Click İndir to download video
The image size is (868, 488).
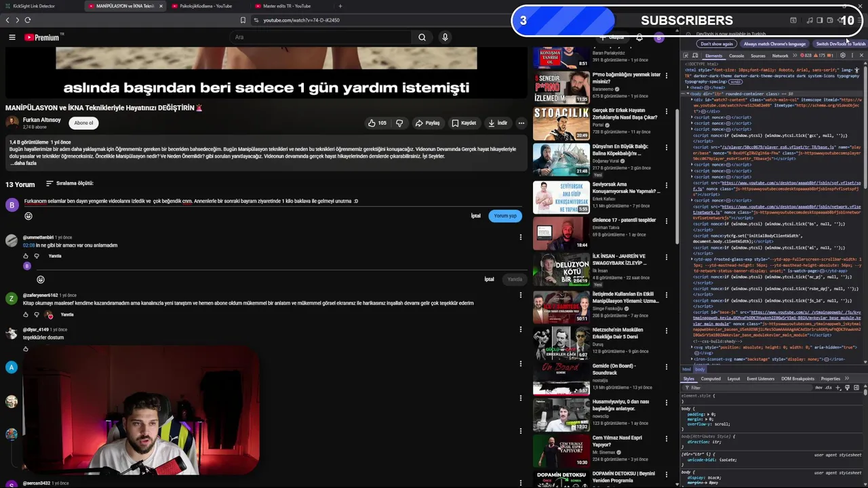[497, 123]
